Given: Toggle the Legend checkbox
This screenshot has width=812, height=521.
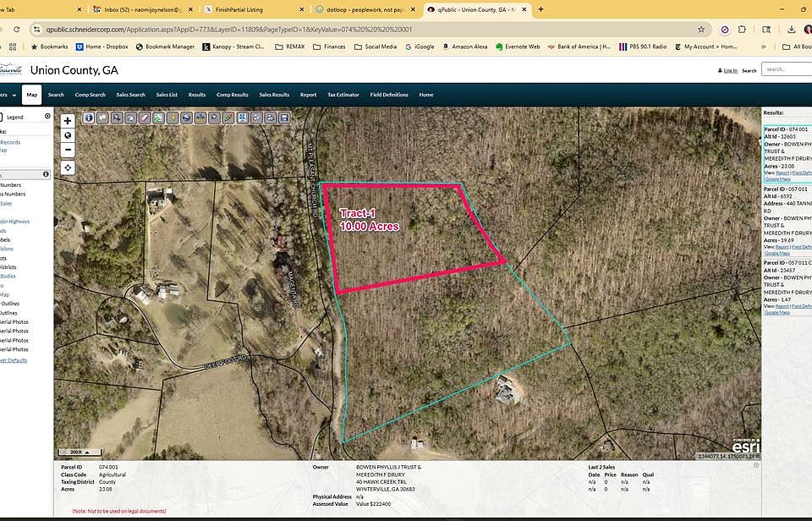Looking at the screenshot, I should (1, 117).
